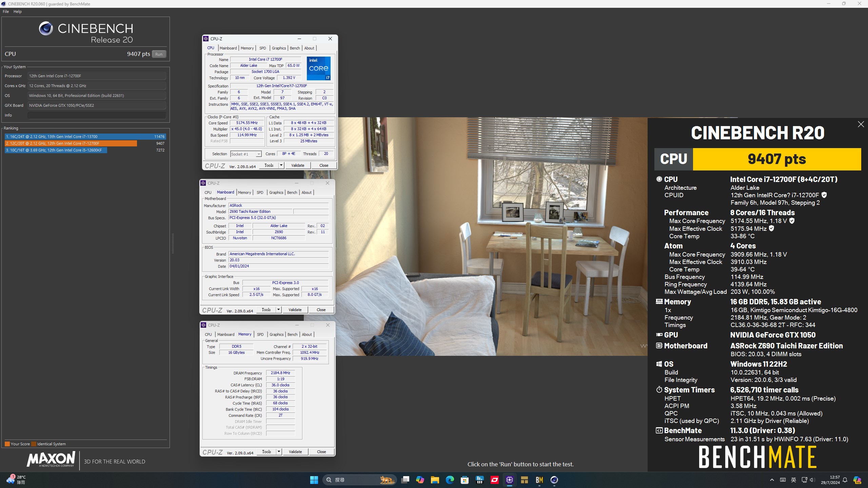Click the CPU-Z taskbar icon

510,480
